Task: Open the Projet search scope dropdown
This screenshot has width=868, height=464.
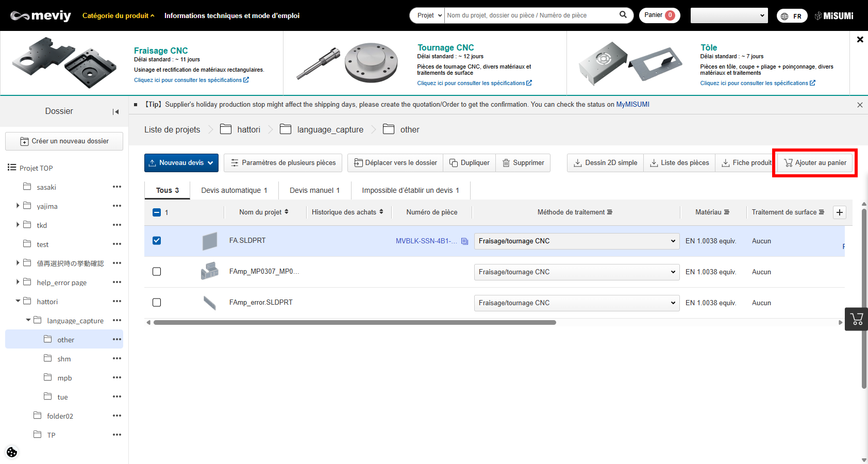Action: (429, 15)
